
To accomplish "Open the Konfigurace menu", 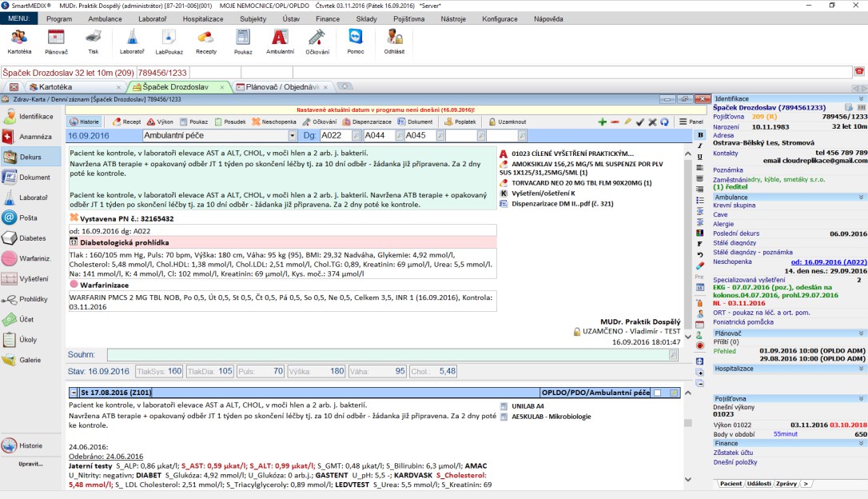I will point(500,19).
